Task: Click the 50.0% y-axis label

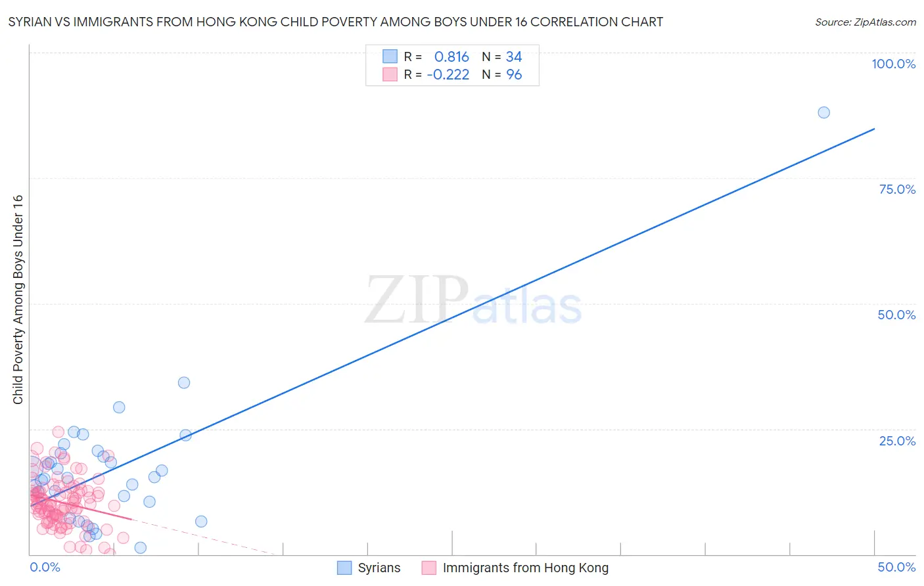Action: click(x=896, y=315)
